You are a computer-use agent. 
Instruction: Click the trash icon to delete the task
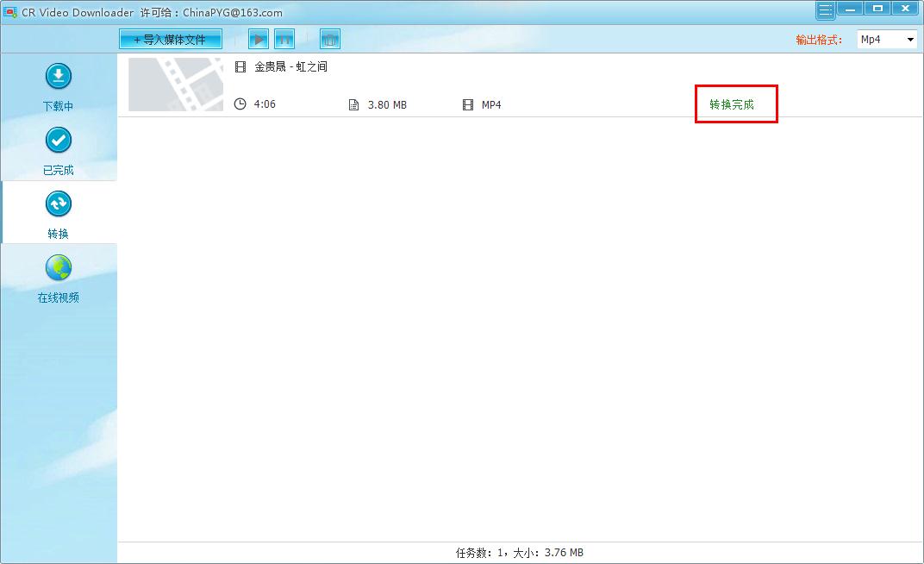click(x=329, y=39)
